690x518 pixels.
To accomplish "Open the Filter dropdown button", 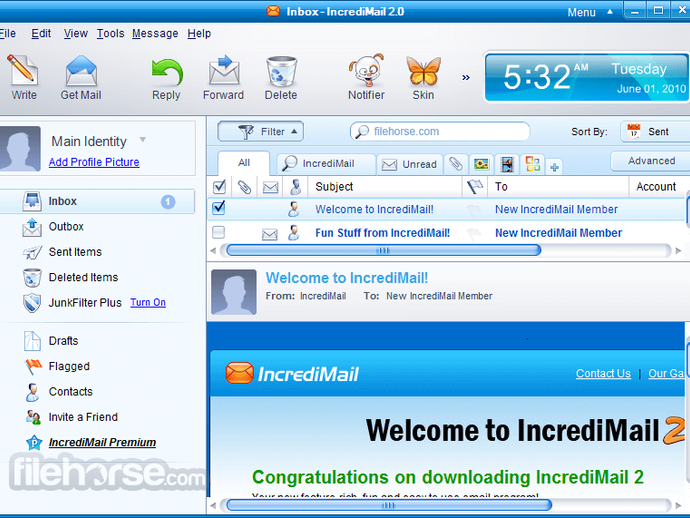I will (261, 132).
